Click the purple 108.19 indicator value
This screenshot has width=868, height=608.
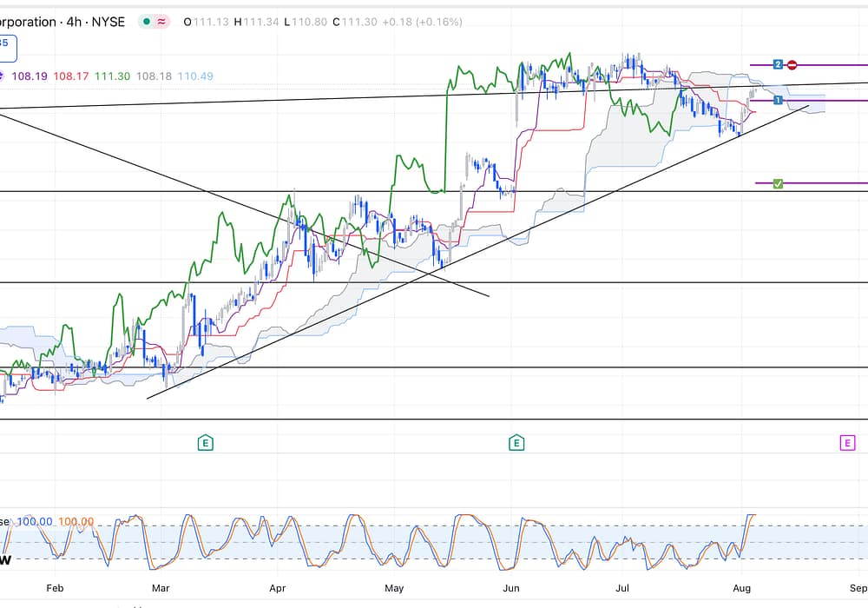pos(29,76)
